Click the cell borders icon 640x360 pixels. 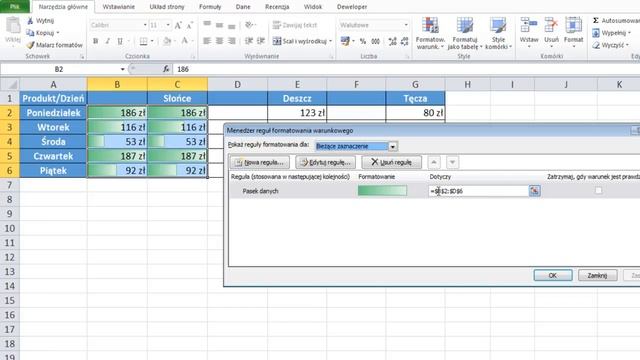(x=143, y=41)
